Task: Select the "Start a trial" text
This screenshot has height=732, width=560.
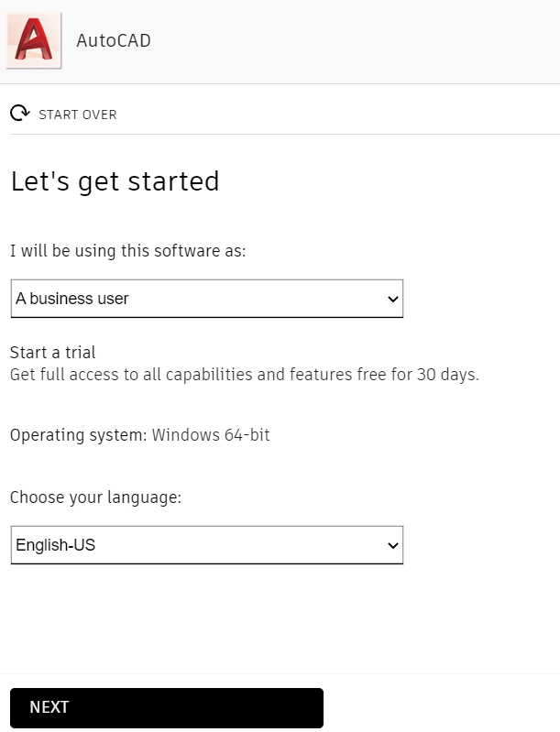Action: pyautogui.click(x=52, y=353)
